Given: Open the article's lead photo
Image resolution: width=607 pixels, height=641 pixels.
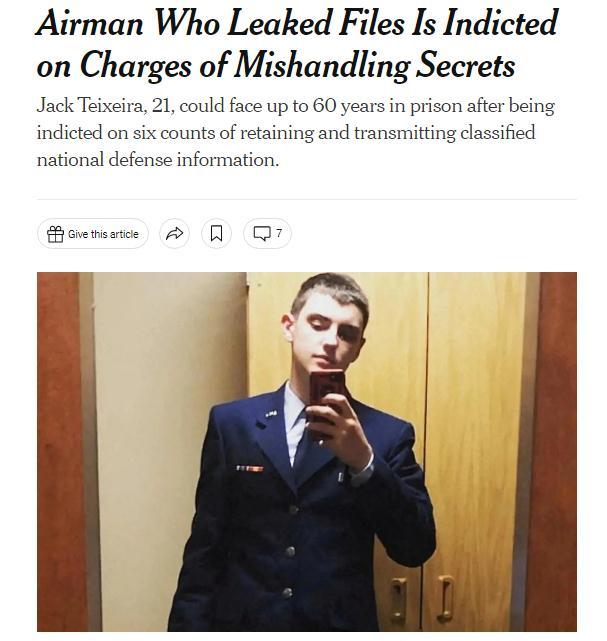Looking at the screenshot, I should 307,452.
